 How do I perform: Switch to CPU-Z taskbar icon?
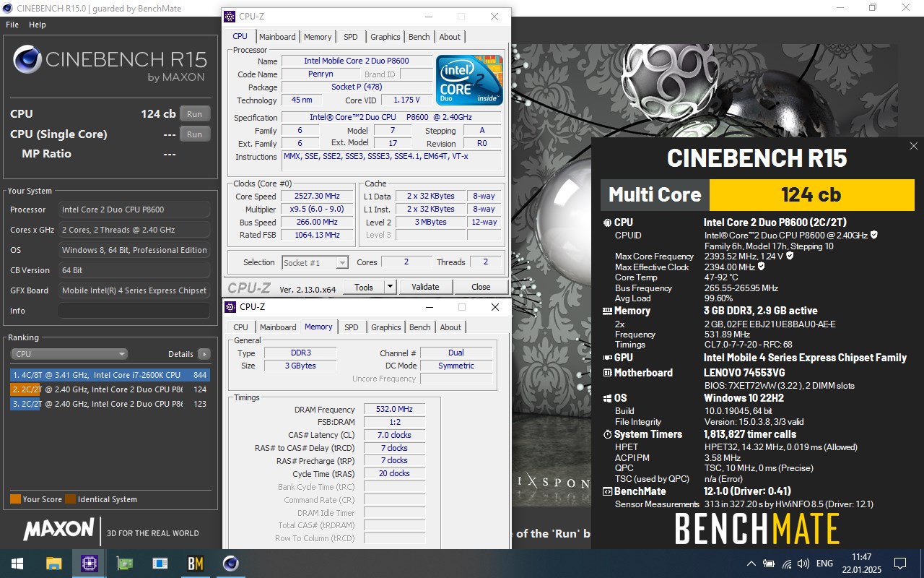click(x=89, y=564)
